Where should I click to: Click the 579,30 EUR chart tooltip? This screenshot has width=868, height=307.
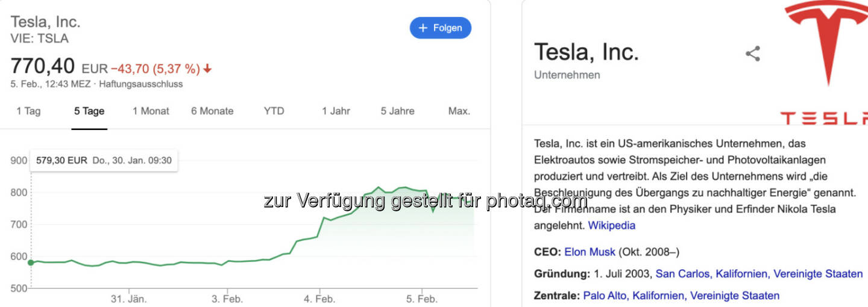pyautogui.click(x=104, y=161)
